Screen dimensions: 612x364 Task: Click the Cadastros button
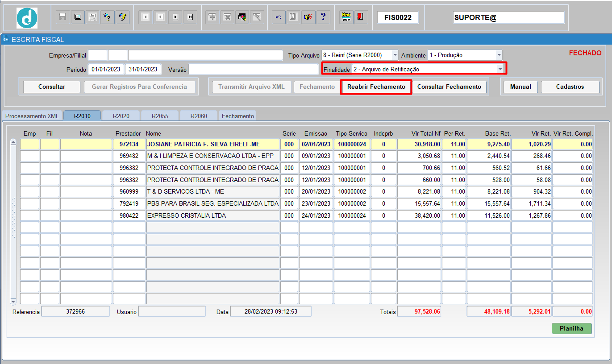(x=570, y=87)
